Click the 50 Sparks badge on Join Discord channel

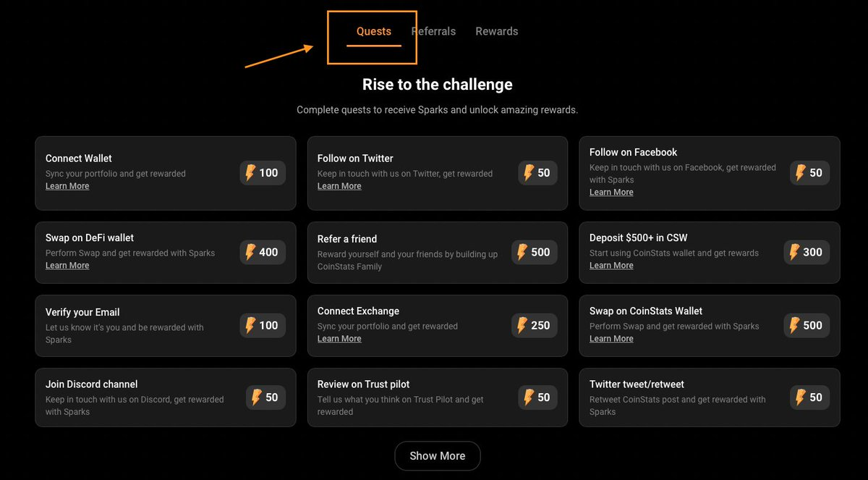(265, 397)
